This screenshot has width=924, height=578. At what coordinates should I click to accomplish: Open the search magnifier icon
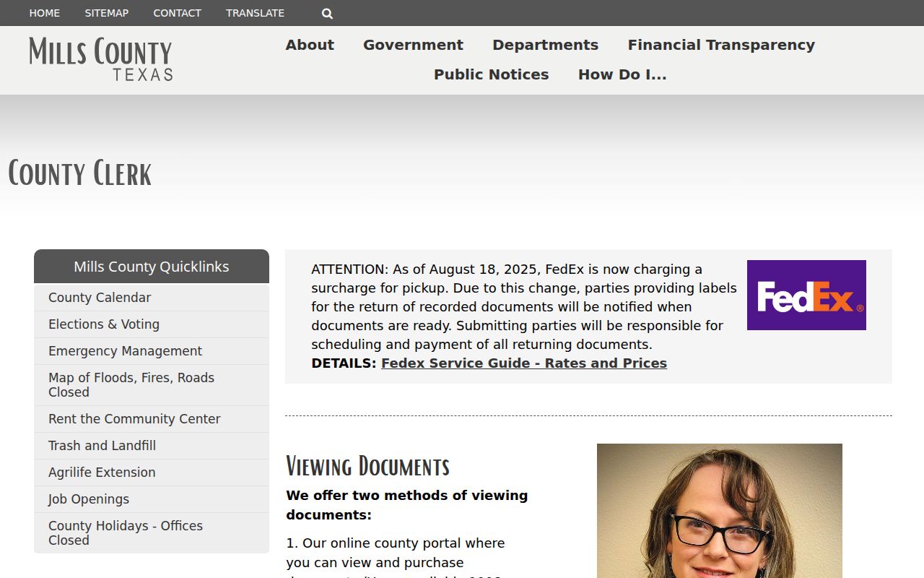(x=327, y=13)
